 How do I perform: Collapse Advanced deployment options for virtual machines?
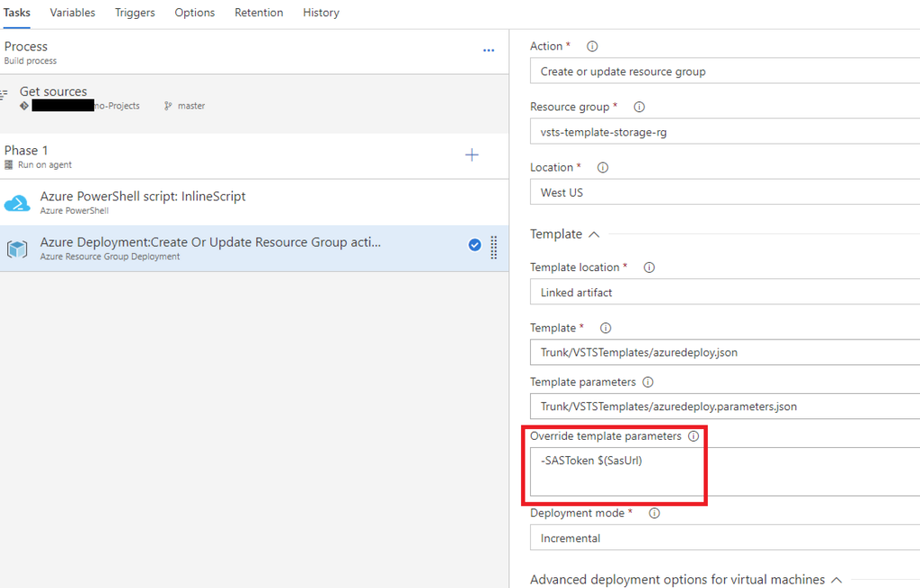[836, 580]
